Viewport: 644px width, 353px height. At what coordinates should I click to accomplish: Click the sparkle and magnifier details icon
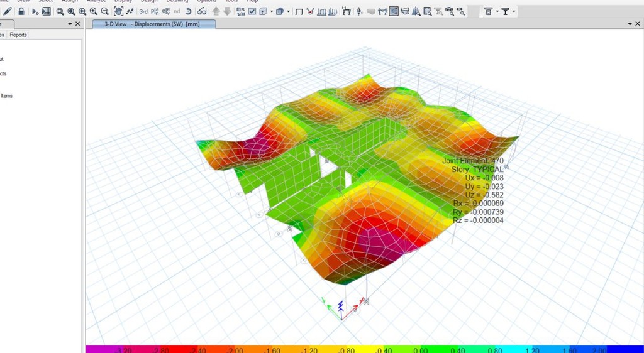pyautogui.click(x=460, y=11)
